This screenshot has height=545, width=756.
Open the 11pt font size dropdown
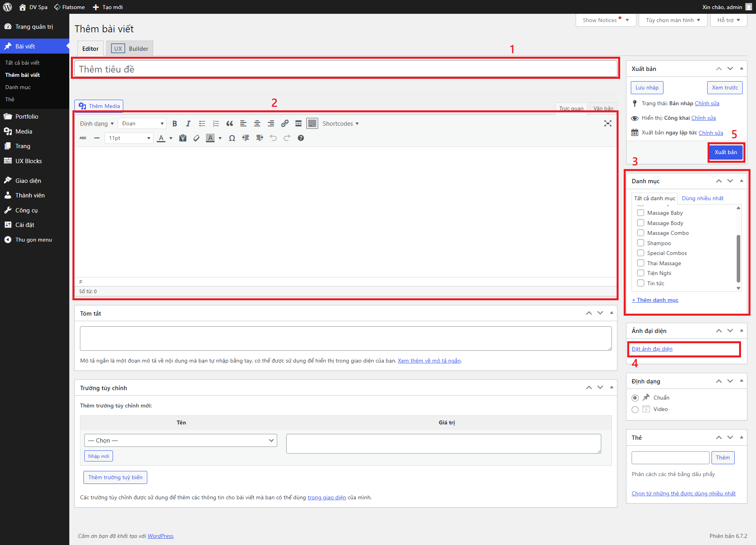129,138
